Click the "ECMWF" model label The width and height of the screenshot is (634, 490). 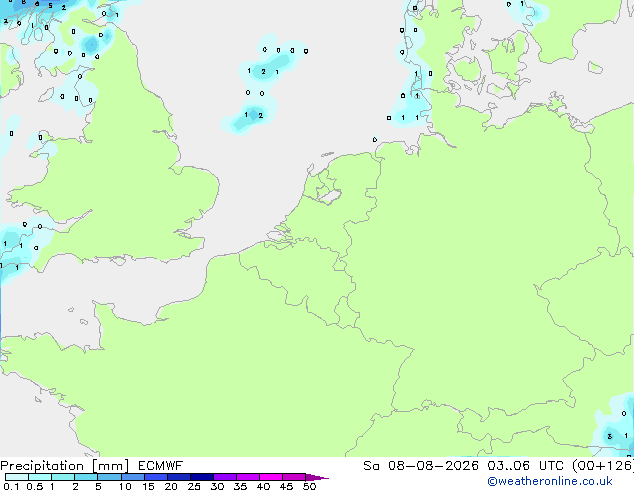pos(161,466)
